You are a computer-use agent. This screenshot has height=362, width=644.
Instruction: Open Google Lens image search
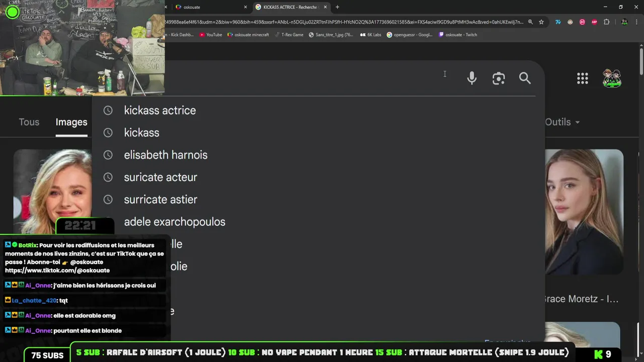[499, 78]
